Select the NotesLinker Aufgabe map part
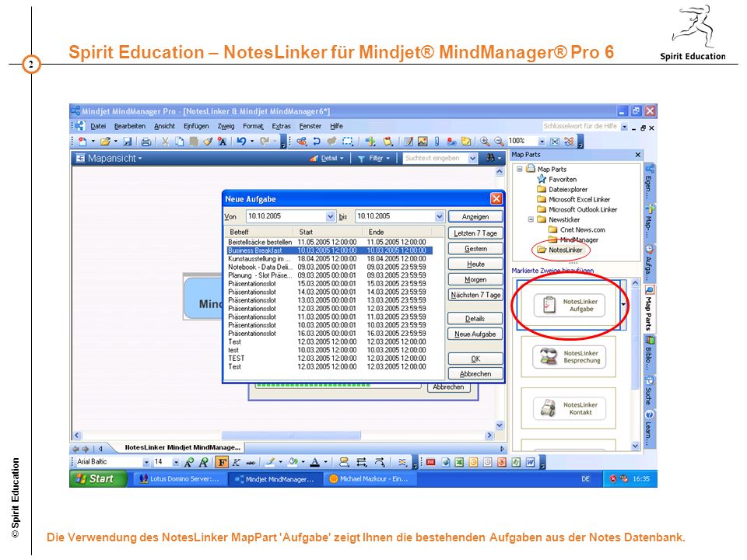Image resolution: width=747 pixels, height=560 pixels. 570,305
